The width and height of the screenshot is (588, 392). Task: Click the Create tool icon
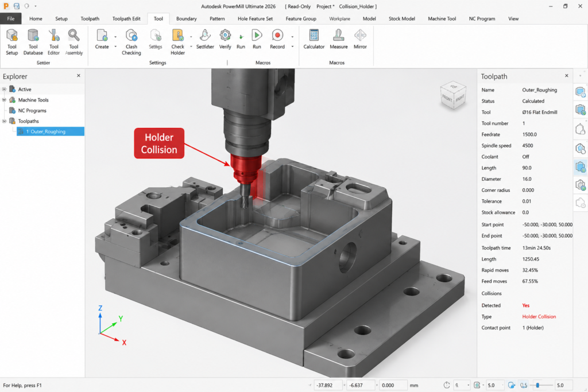(x=102, y=36)
